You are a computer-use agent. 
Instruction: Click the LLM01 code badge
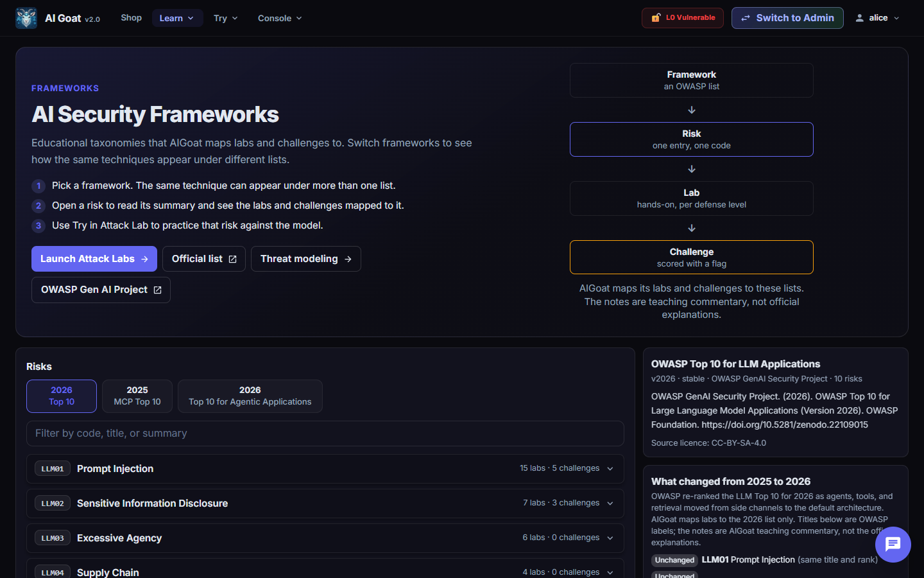[x=53, y=469]
